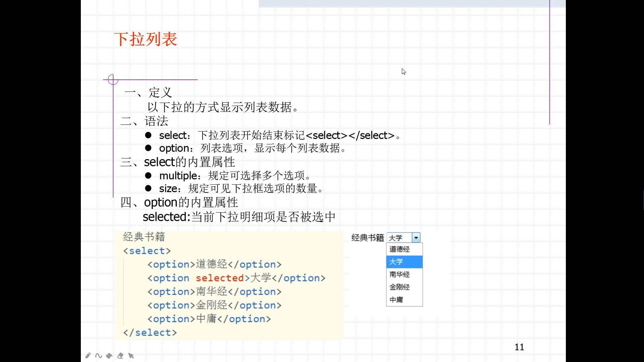Click code line <option>南华经</option>
Image resolution: width=644 pixels, height=362 pixels.
pos(215,292)
